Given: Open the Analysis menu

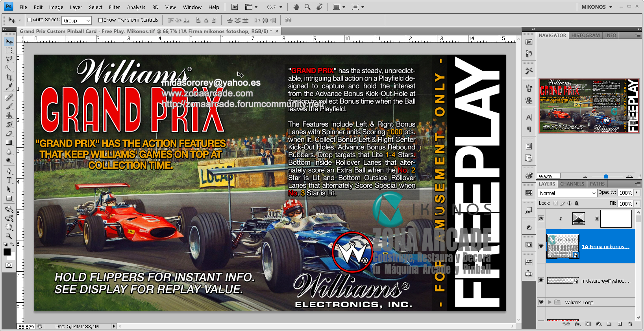Looking at the screenshot, I should coord(136,7).
